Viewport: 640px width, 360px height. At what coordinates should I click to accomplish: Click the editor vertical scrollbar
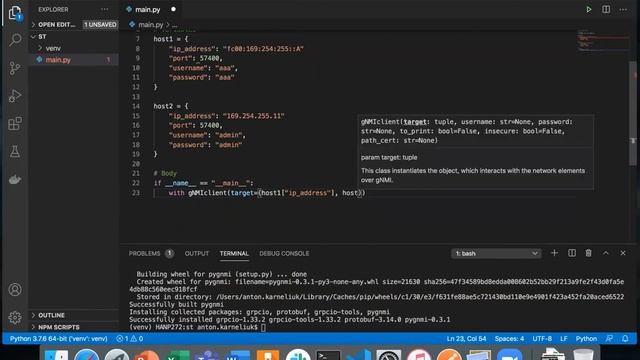tap(633, 113)
